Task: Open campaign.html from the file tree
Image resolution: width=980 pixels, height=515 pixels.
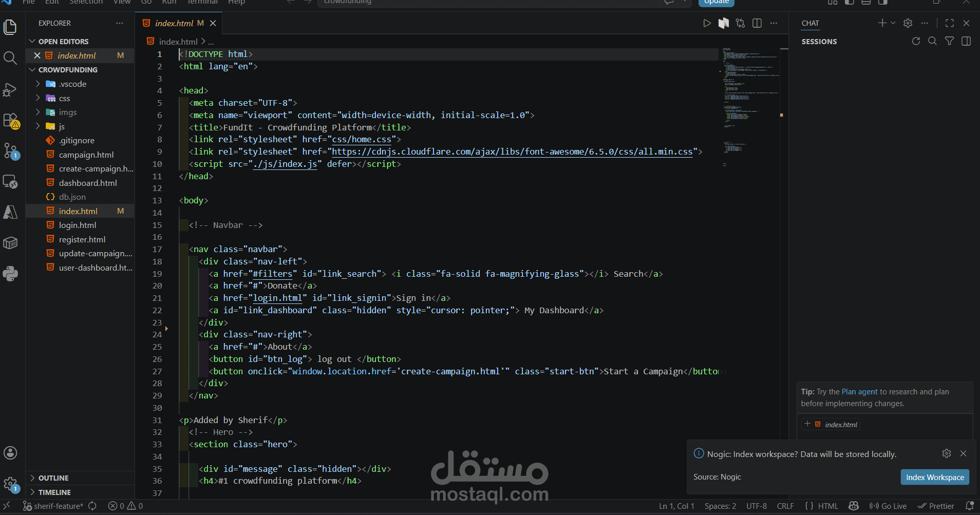Action: pos(81,155)
